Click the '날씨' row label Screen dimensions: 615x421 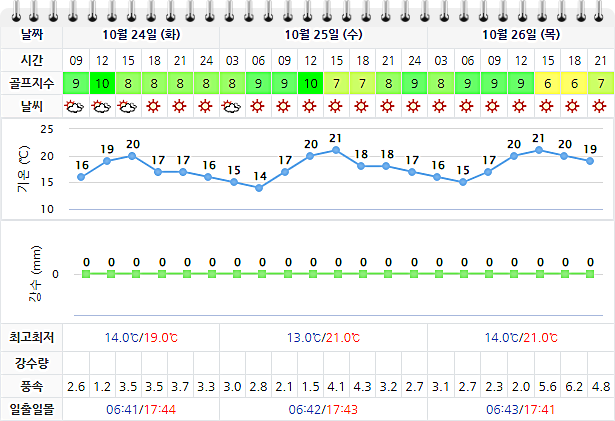pyautogui.click(x=31, y=106)
